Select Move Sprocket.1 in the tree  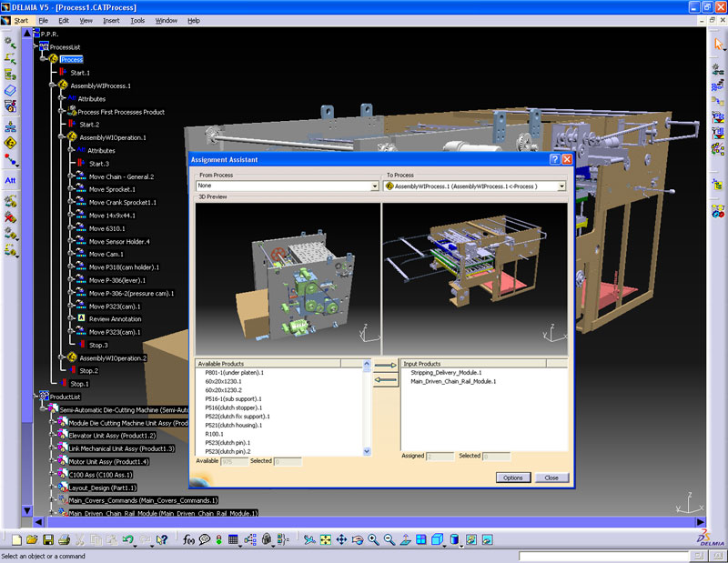(x=112, y=189)
